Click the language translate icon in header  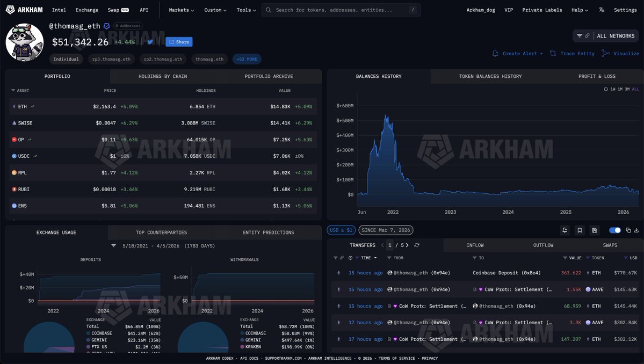coord(601,10)
